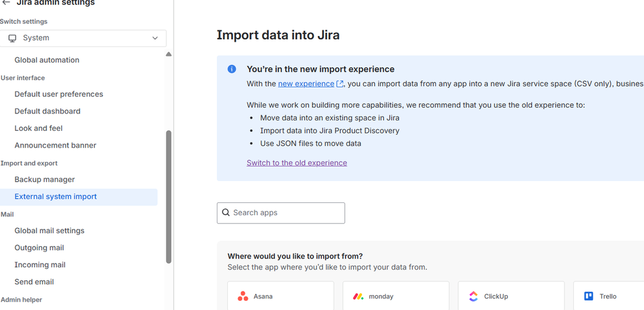Viewport: 644px width, 310px height.
Task: Go to Look and feel settings
Action: coord(39,128)
